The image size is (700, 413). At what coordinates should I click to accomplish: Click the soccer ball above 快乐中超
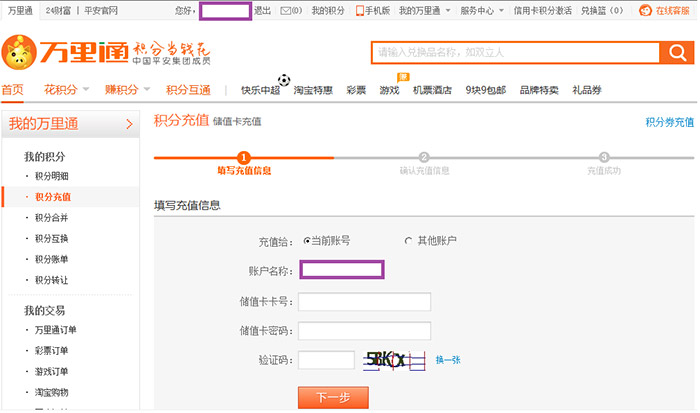[x=284, y=79]
